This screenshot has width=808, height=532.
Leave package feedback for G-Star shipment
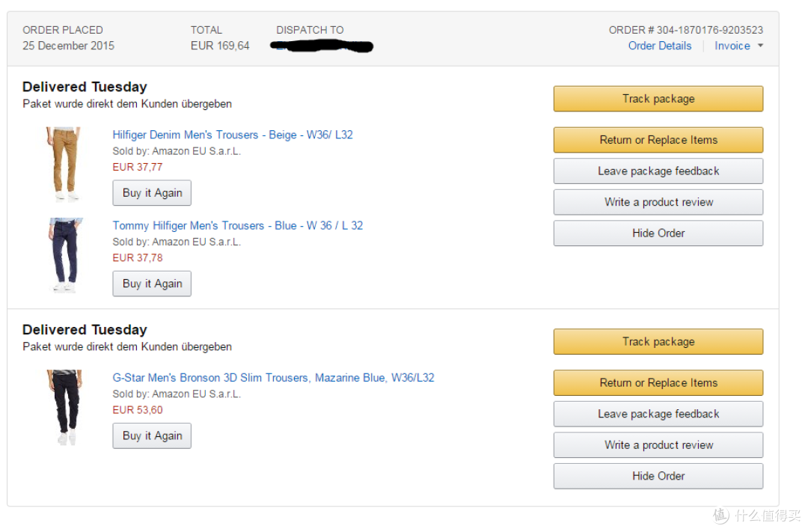pos(658,414)
